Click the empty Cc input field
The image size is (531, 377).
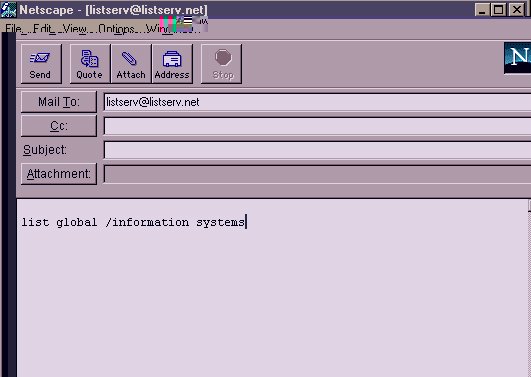point(317,126)
